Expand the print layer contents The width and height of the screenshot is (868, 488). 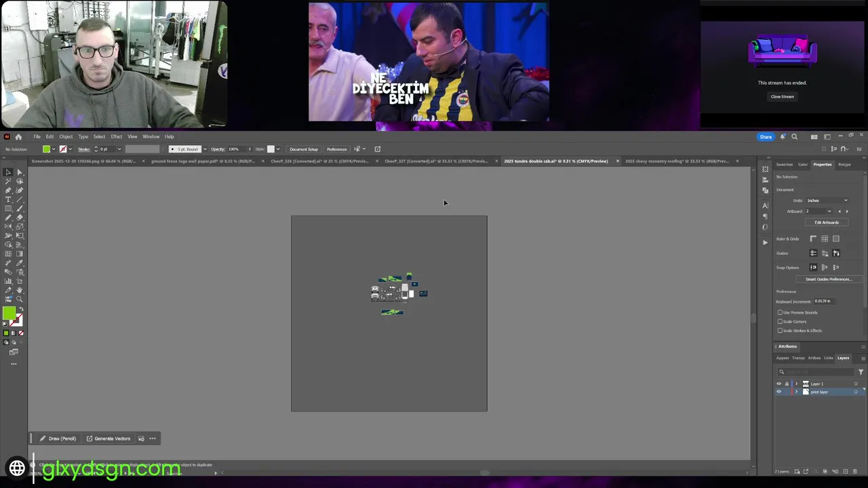click(796, 392)
